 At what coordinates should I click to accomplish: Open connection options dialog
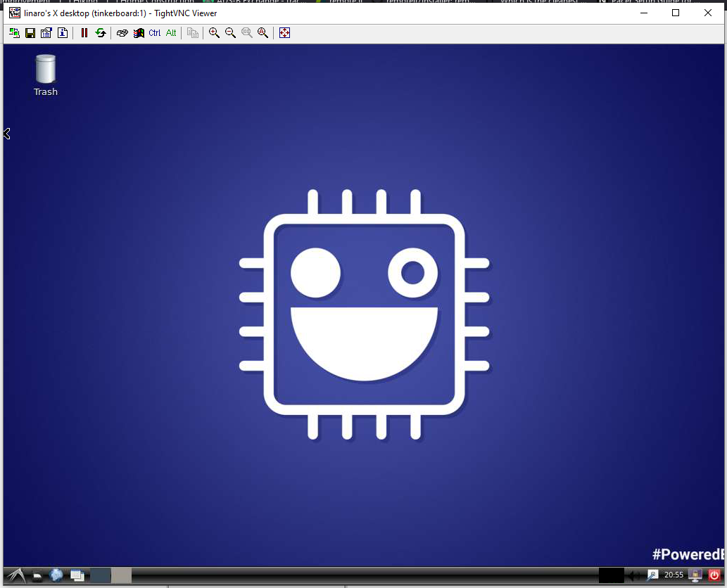pos(46,33)
